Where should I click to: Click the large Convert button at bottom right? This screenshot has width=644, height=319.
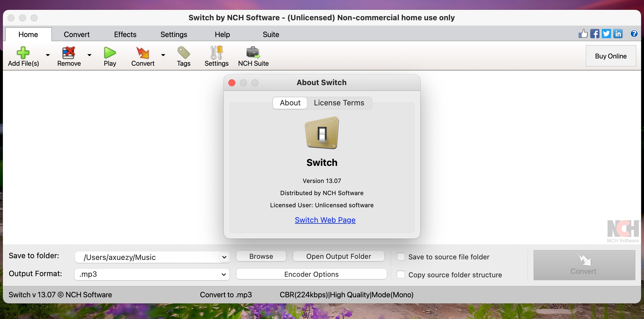point(584,265)
